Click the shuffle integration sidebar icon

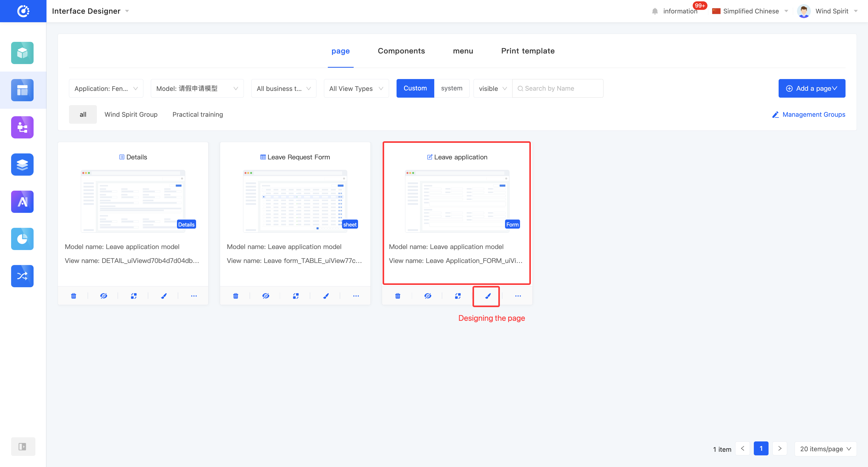(22, 276)
